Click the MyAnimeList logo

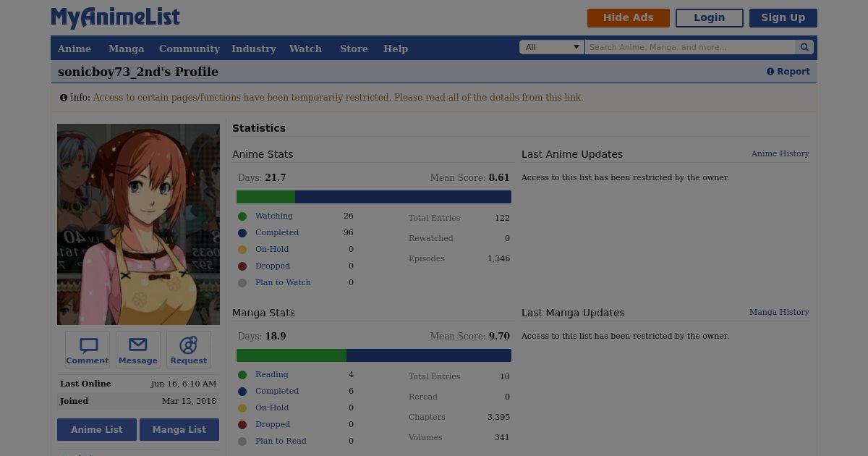pos(115,17)
